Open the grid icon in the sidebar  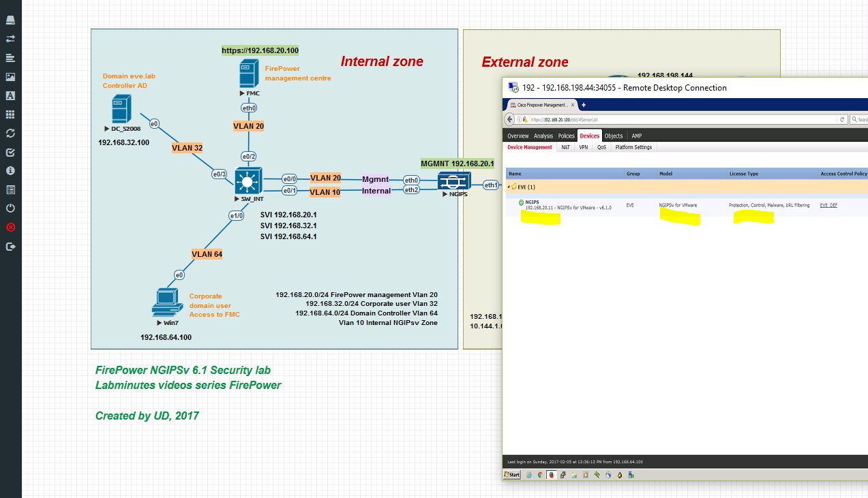[x=10, y=114]
